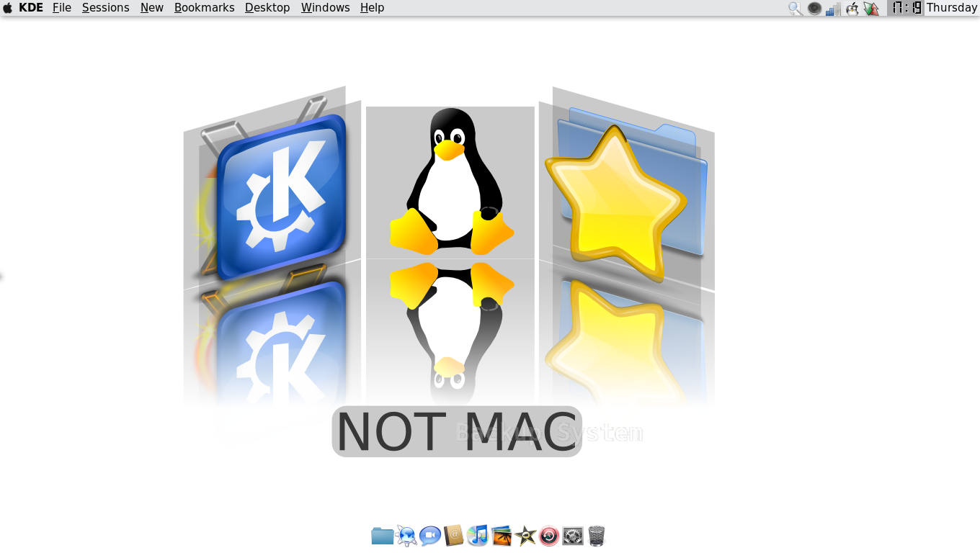Click the 17:19 digital clock
Image resolution: width=980 pixels, height=553 pixels.
[906, 8]
